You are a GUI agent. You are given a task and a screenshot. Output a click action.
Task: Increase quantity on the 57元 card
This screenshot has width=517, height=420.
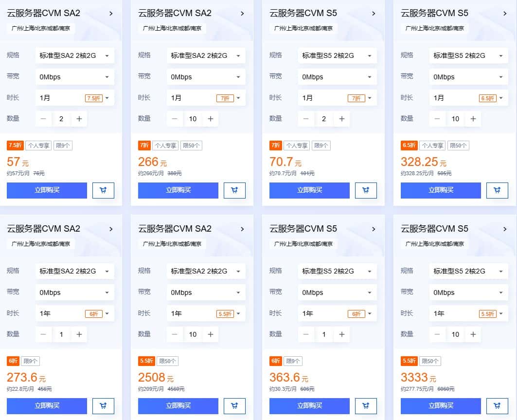point(79,119)
